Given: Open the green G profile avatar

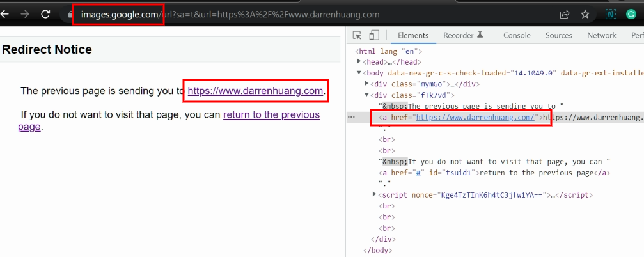Looking at the screenshot, I should 631,14.
